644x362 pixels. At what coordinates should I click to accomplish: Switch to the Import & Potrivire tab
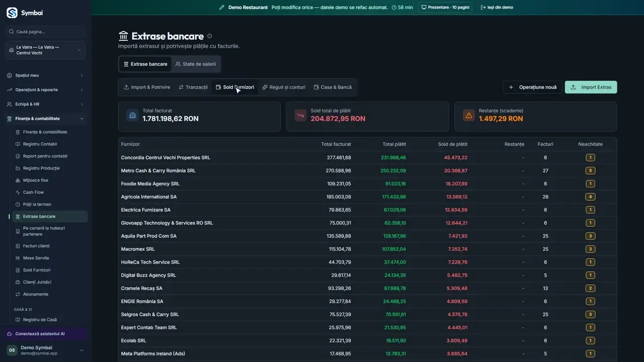[147, 87]
